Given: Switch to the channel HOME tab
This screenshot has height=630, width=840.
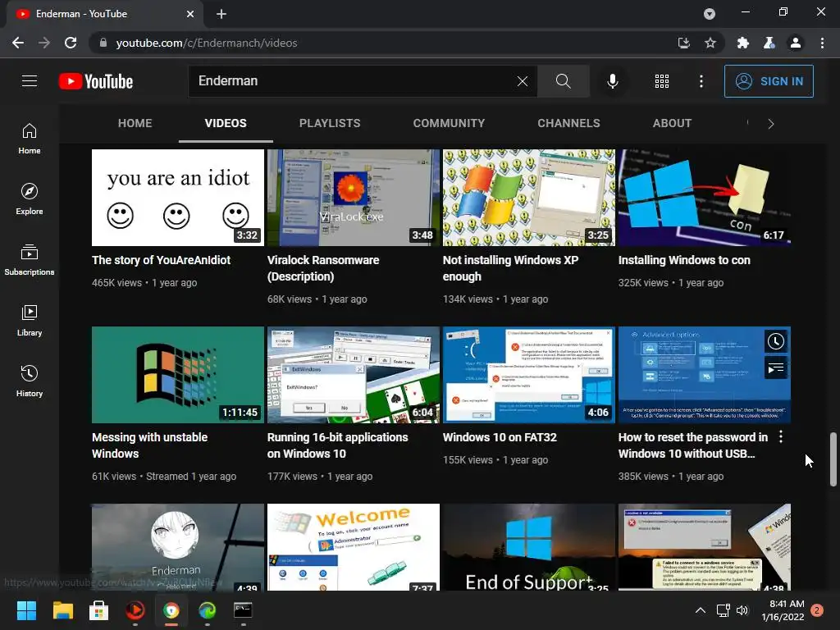Looking at the screenshot, I should (135, 123).
